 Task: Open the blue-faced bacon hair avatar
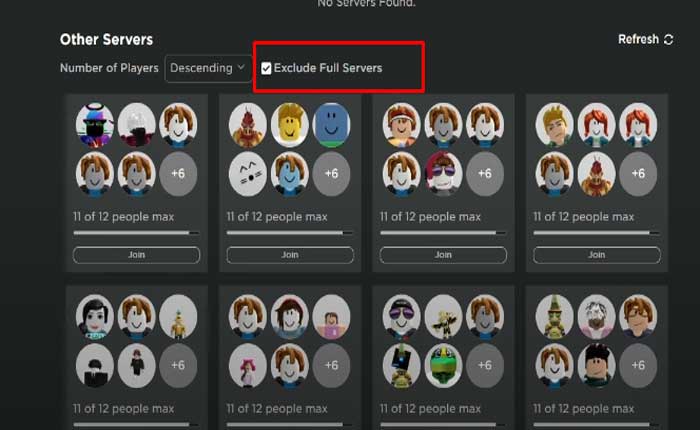[x=290, y=174]
